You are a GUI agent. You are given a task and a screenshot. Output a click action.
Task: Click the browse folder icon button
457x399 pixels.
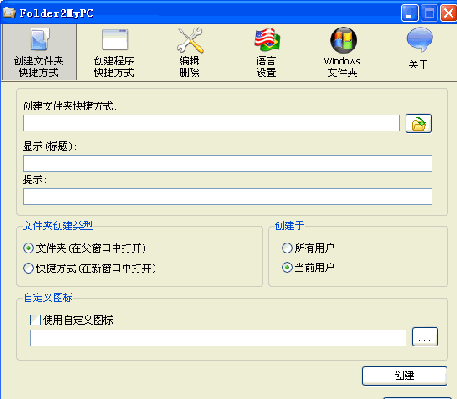419,124
